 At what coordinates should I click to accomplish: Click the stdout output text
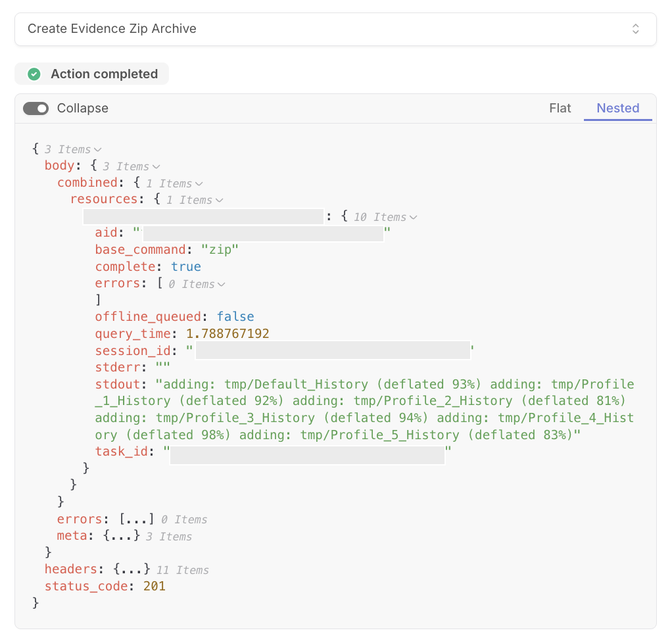tap(364, 410)
